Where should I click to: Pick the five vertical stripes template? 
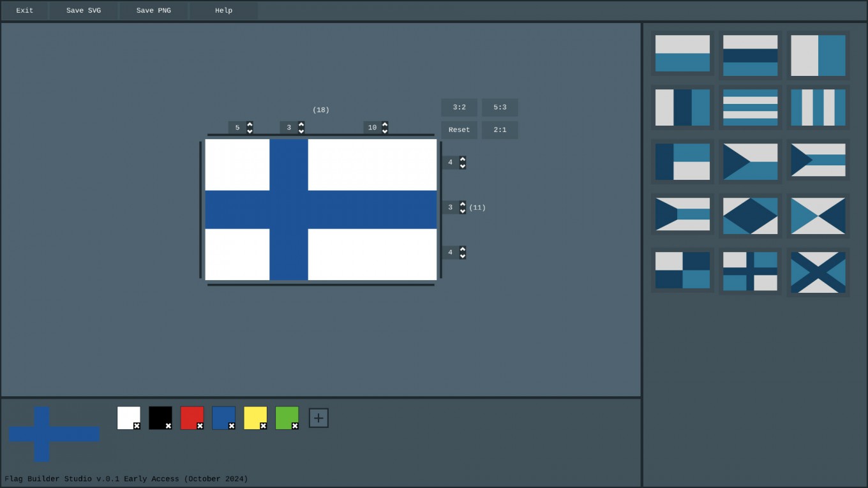click(x=818, y=107)
